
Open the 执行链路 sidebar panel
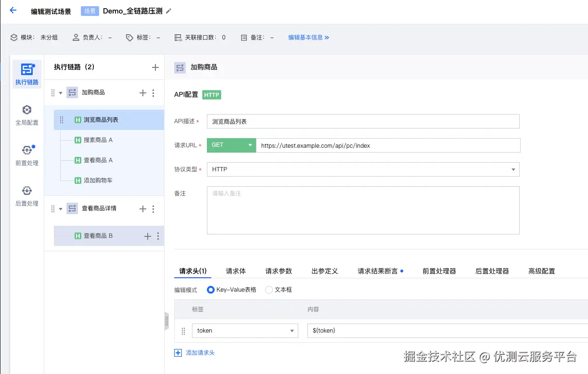click(27, 74)
